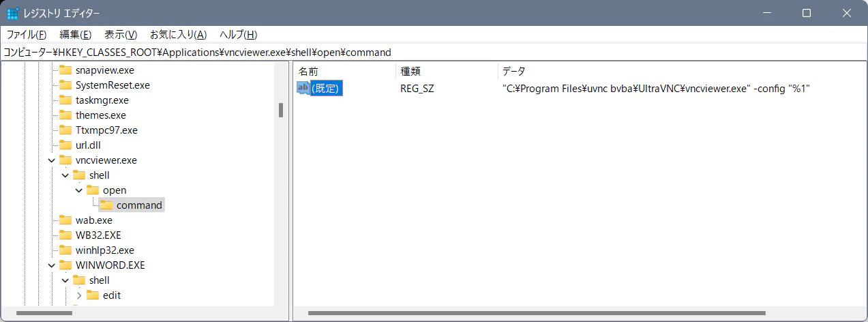Open the ファイル(F) menu
This screenshot has height=322, width=868.
click(27, 35)
